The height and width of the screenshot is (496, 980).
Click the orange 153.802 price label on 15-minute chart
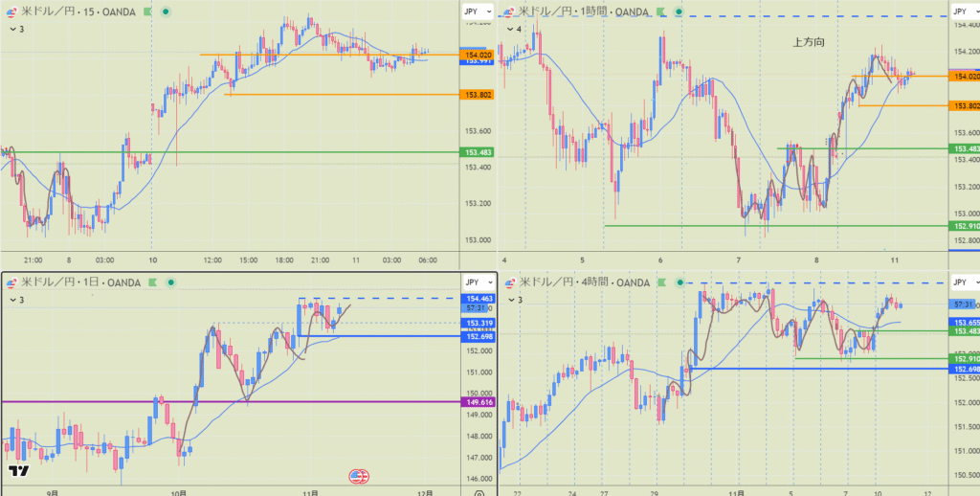(478, 95)
